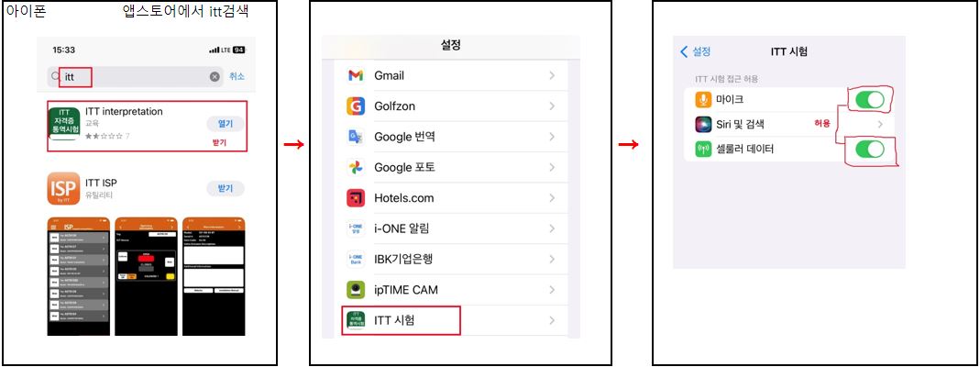Go back via the 설정 link
This screenshot has width=980, height=367.
(696, 52)
